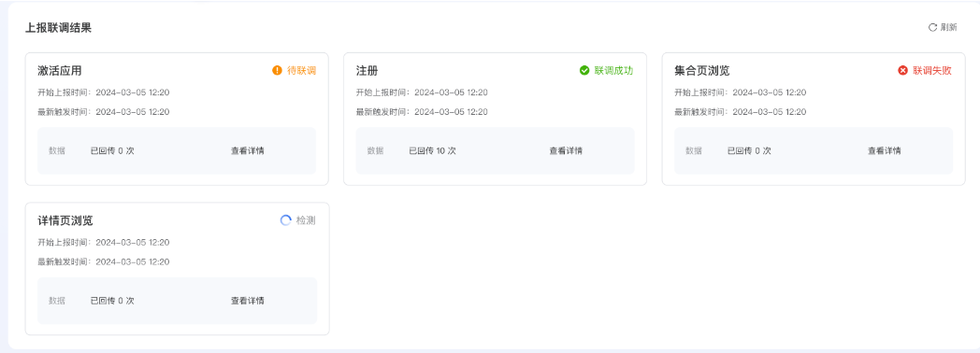Open 查看详情 in the 注册 card
980x353 pixels.
(567, 151)
